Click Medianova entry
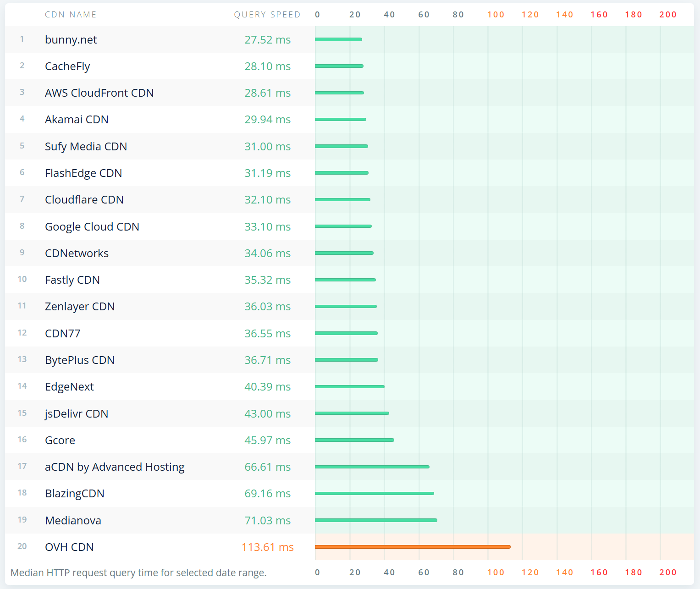This screenshot has width=700, height=589. point(73,521)
